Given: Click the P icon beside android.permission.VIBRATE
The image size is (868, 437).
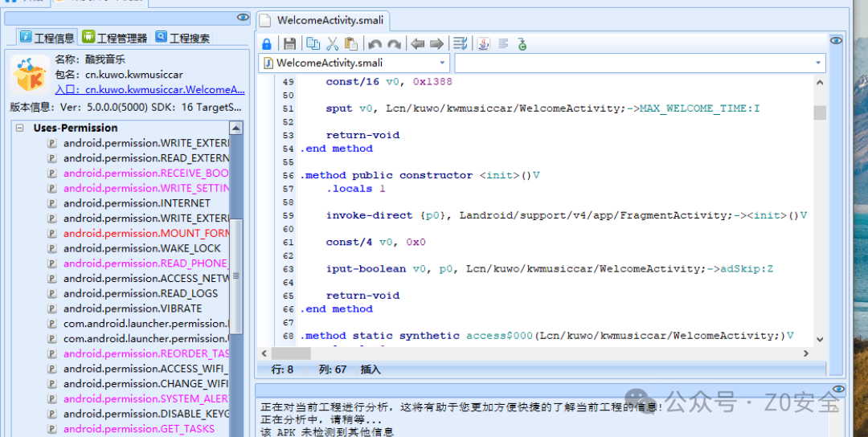Looking at the screenshot, I should pyautogui.click(x=52, y=308).
